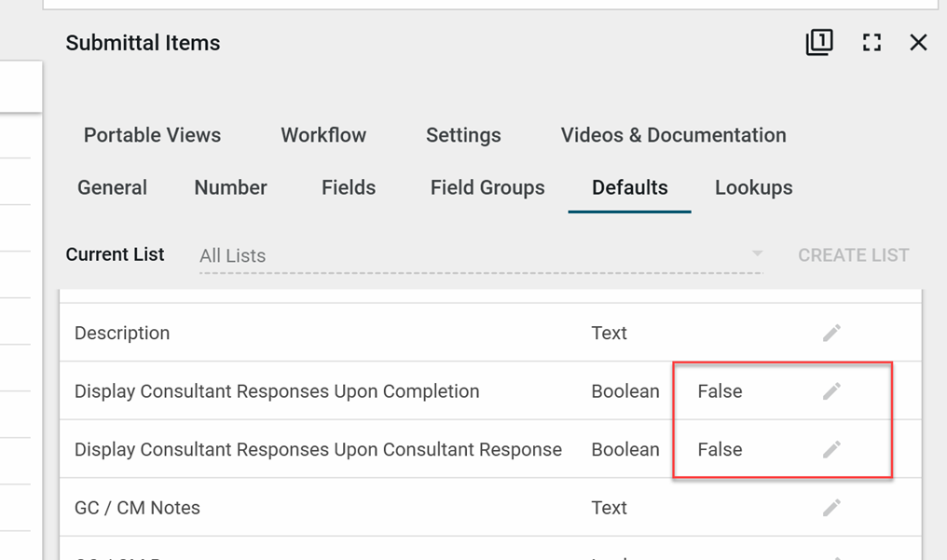
Task: Open the numbered panel stack icon
Action: [x=818, y=43]
